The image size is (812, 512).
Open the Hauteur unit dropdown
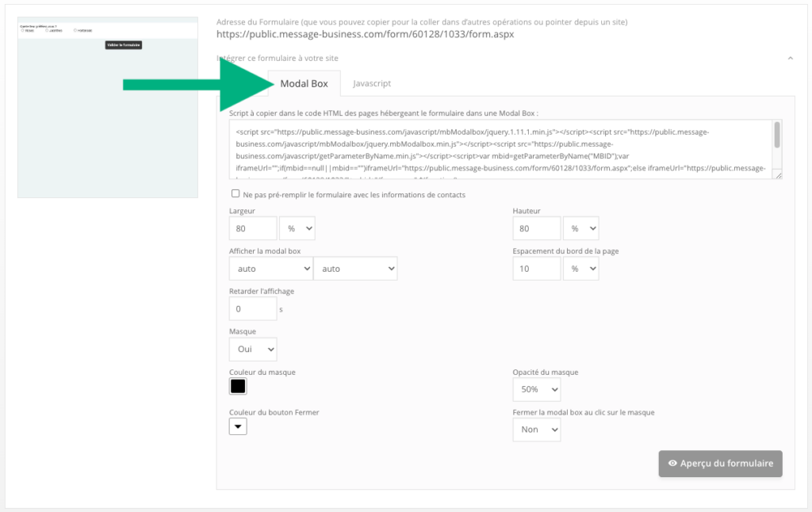581,228
